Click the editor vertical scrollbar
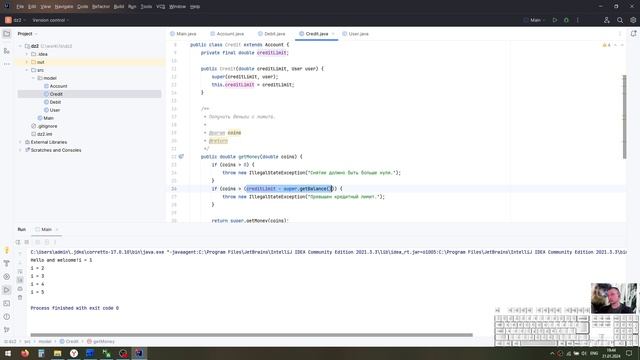The image size is (640, 360). tap(624, 117)
